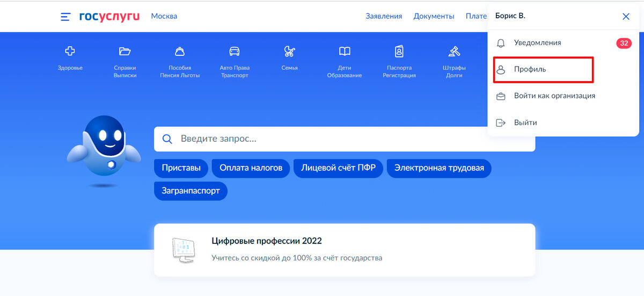Click the Семья category label
This screenshot has height=296, width=644.
click(289, 68)
